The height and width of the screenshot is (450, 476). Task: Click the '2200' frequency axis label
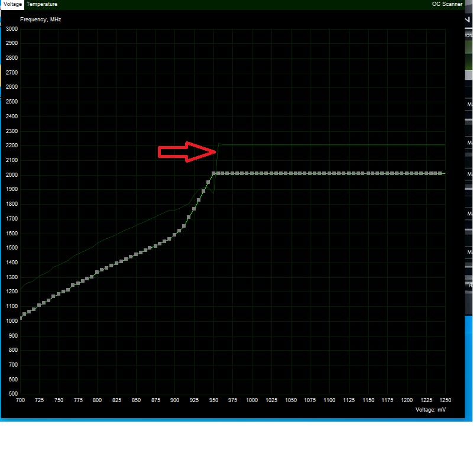tap(12, 145)
